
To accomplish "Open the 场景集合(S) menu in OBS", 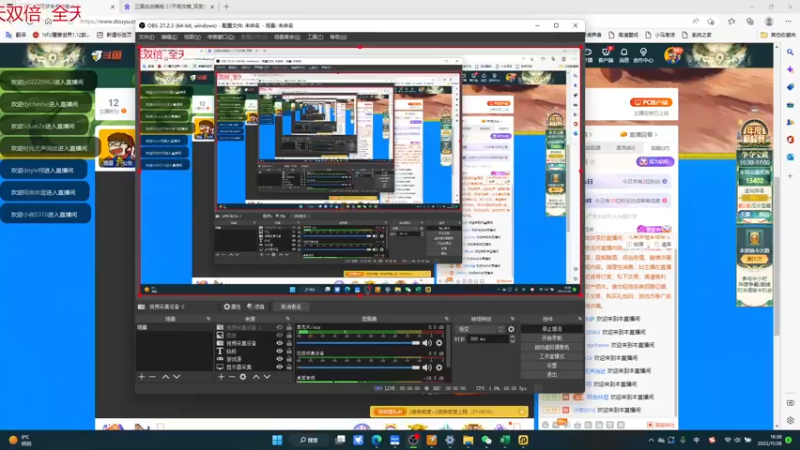I will point(287,37).
